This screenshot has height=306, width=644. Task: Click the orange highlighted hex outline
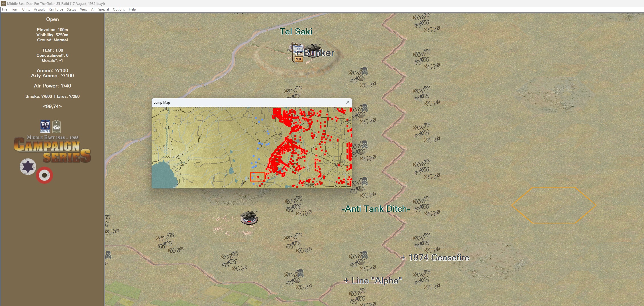click(554, 205)
